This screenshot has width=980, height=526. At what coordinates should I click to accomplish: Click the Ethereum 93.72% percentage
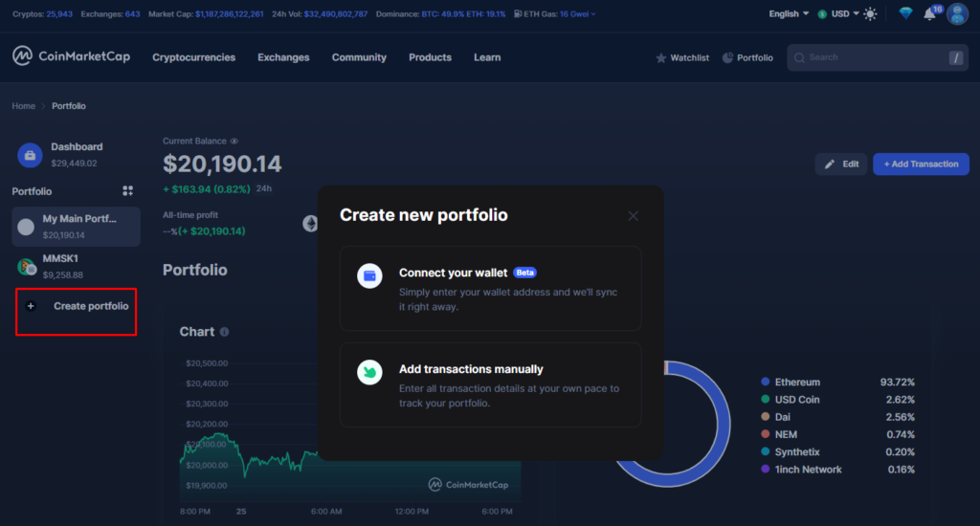click(897, 382)
